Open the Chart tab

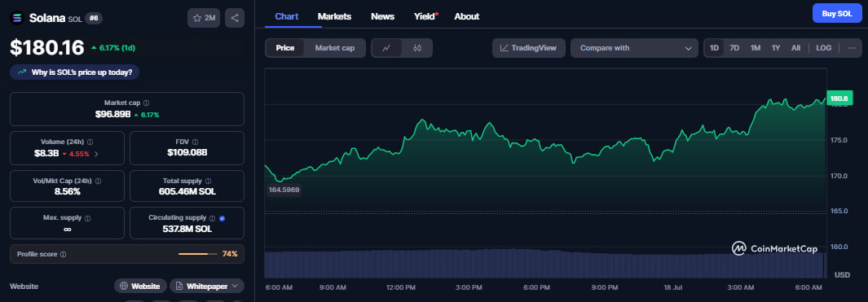287,16
